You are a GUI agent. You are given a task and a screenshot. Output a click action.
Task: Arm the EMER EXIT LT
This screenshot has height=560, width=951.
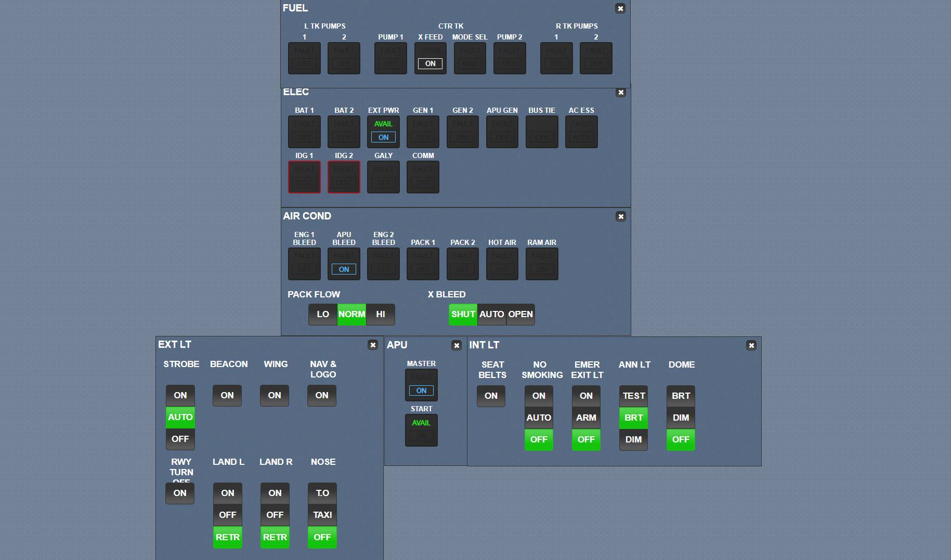[x=586, y=418]
